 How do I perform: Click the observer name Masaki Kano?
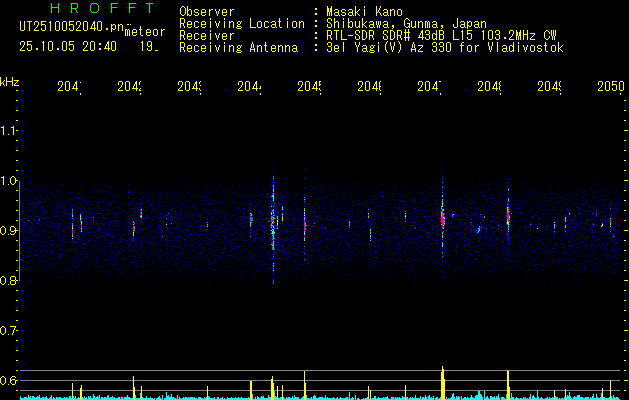click(x=364, y=11)
